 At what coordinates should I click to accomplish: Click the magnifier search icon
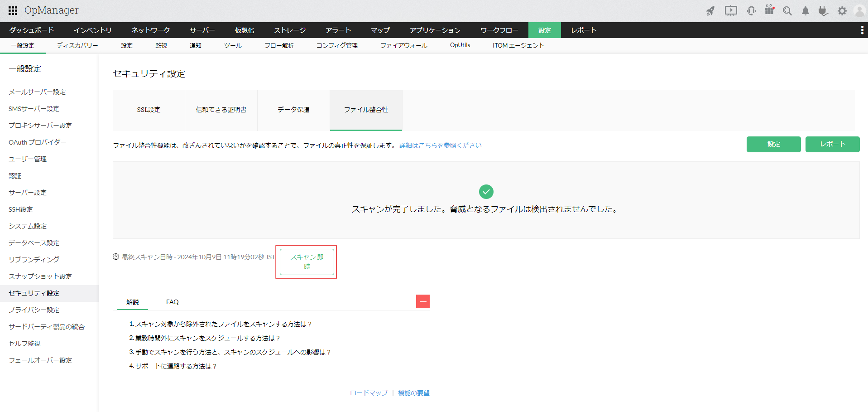click(787, 11)
